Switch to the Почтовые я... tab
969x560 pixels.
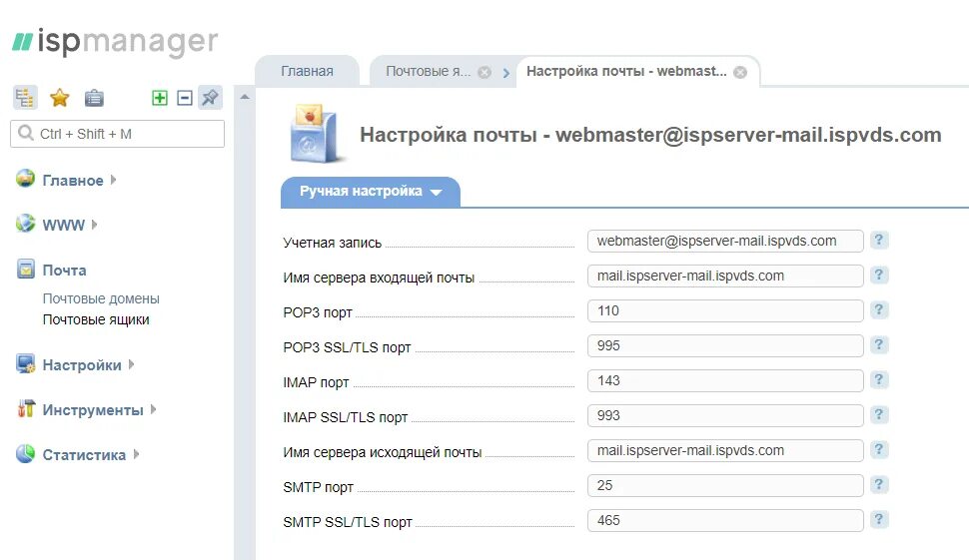[x=428, y=72]
